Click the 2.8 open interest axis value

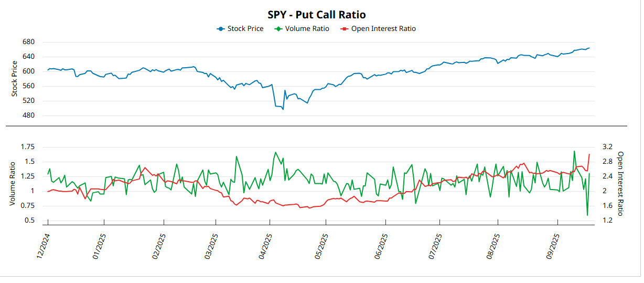click(607, 161)
